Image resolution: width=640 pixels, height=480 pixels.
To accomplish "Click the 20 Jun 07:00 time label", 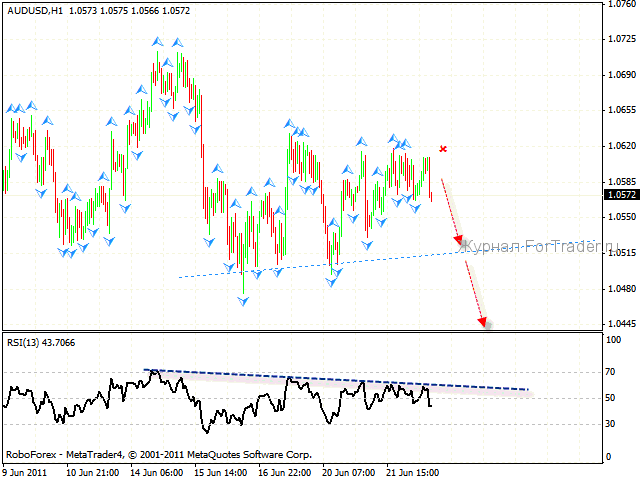I will tap(349, 473).
